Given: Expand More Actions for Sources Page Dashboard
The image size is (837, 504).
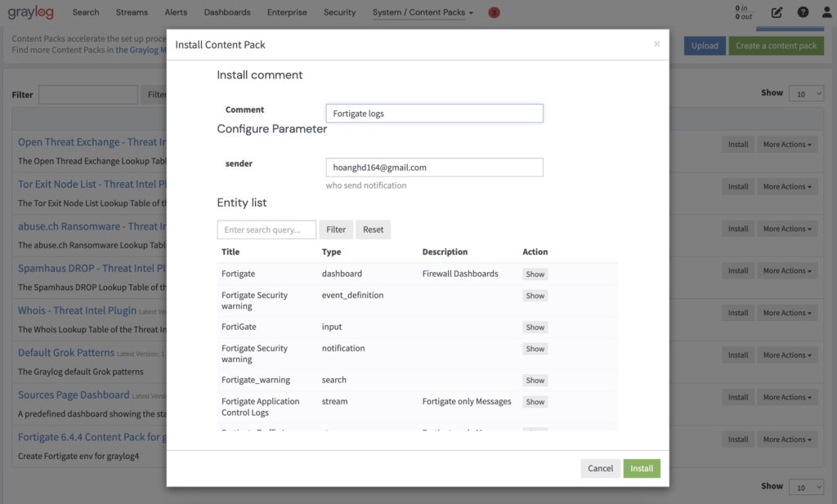Looking at the screenshot, I should [x=787, y=397].
